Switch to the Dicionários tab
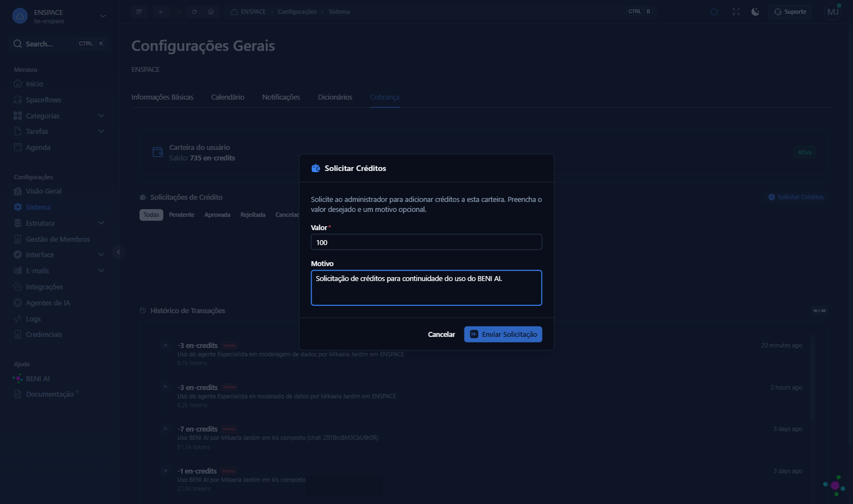Viewport: 853px width, 504px height. click(x=335, y=97)
